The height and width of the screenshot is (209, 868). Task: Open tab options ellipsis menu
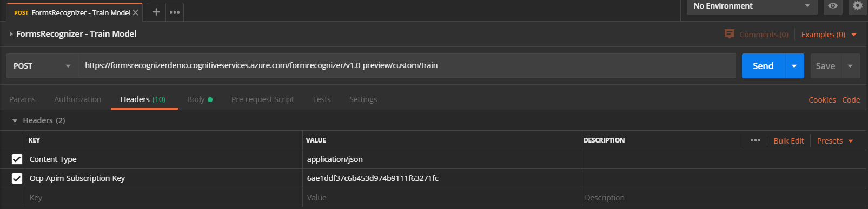[175, 12]
